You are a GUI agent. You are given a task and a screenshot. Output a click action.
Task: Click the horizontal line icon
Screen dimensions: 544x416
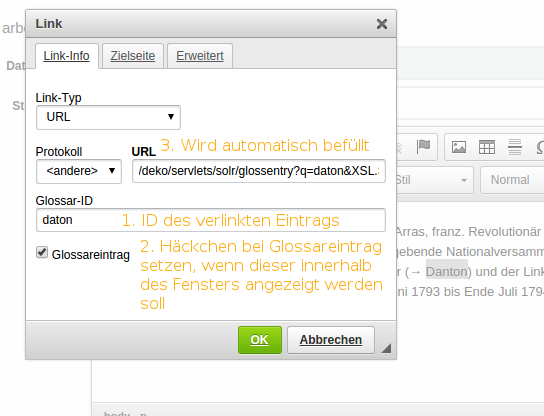coord(515,147)
